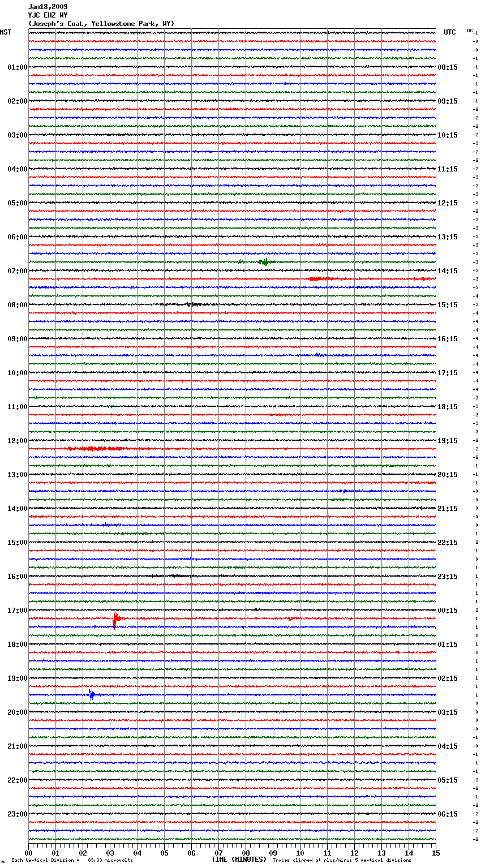
Task: Select the MST time label "21:00"
Action: click(x=18, y=746)
